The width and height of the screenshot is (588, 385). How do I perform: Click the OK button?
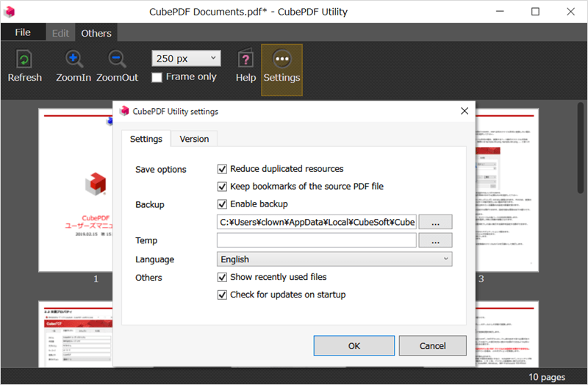(x=354, y=345)
